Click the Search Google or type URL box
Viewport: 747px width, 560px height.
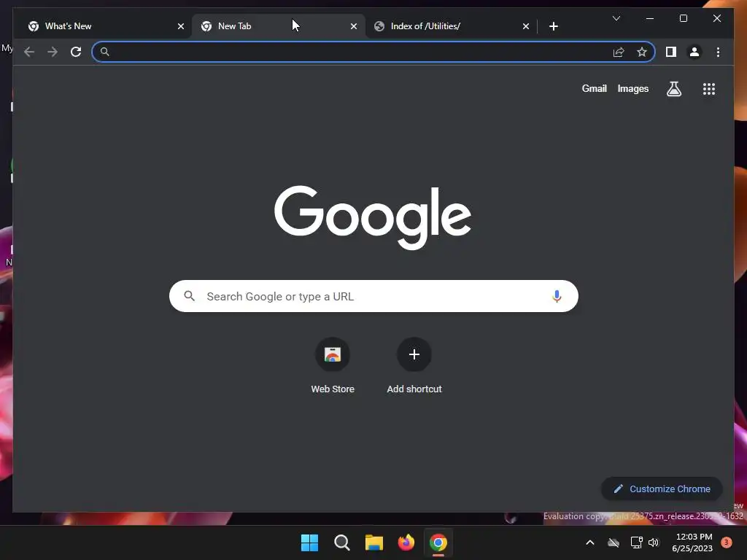tap(373, 296)
